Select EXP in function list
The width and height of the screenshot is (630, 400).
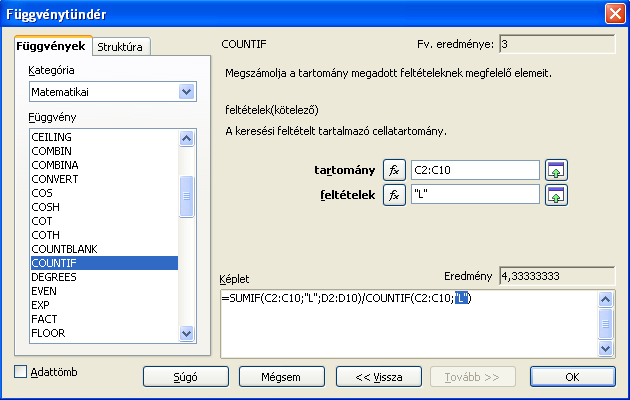[x=104, y=305]
